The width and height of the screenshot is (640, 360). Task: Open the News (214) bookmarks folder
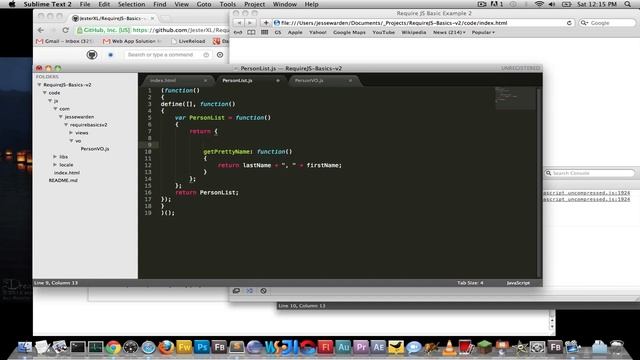(449, 32)
